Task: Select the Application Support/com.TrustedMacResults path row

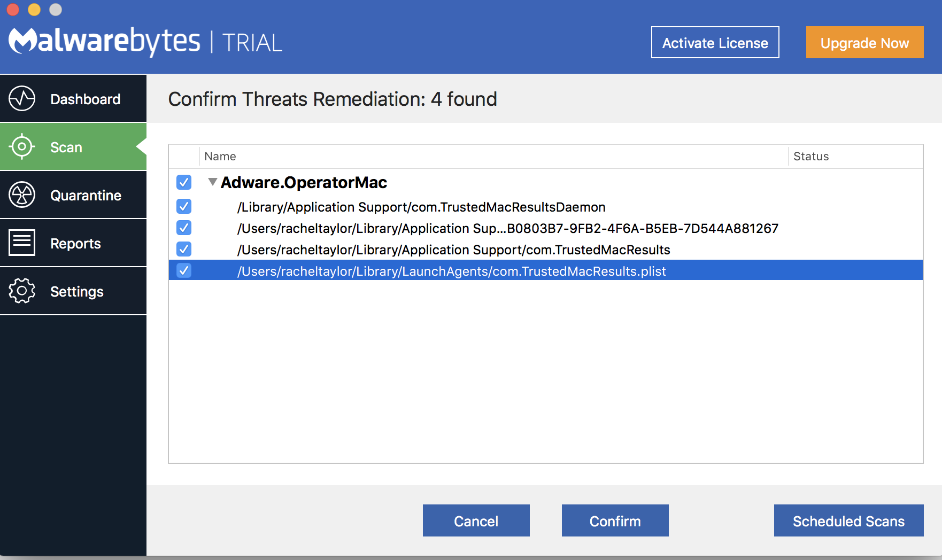Action: 546,250
